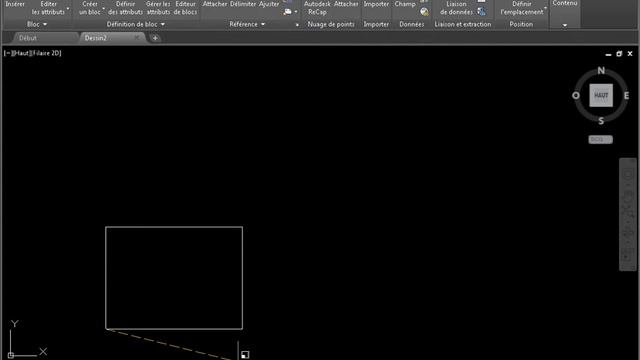Viewport: 640px width, 360px height.
Task: Expand the Créer un bloc dropdown arrow
Action: [x=103, y=8]
